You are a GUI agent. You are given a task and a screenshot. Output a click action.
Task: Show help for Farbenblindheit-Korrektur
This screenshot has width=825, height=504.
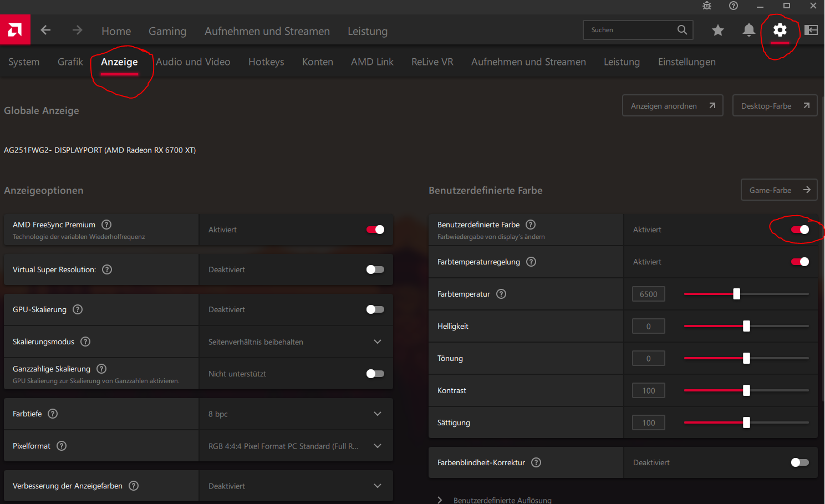point(536,462)
